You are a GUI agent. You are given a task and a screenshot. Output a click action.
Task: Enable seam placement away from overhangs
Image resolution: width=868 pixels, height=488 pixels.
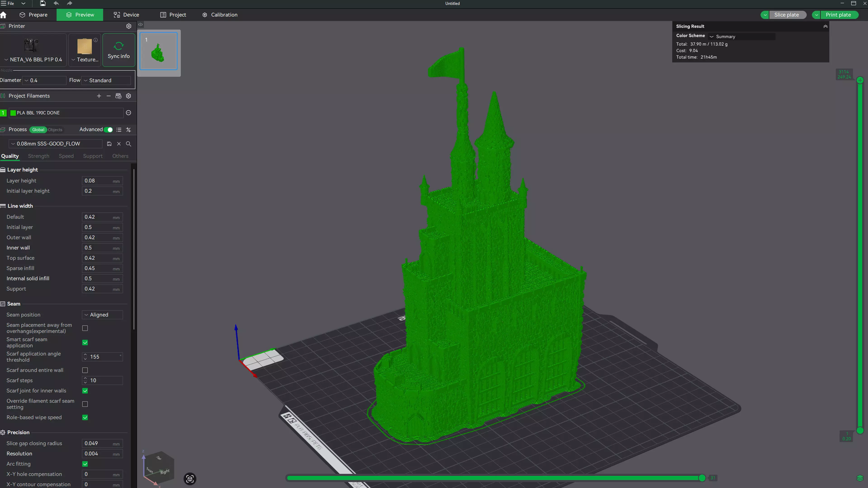pyautogui.click(x=85, y=328)
